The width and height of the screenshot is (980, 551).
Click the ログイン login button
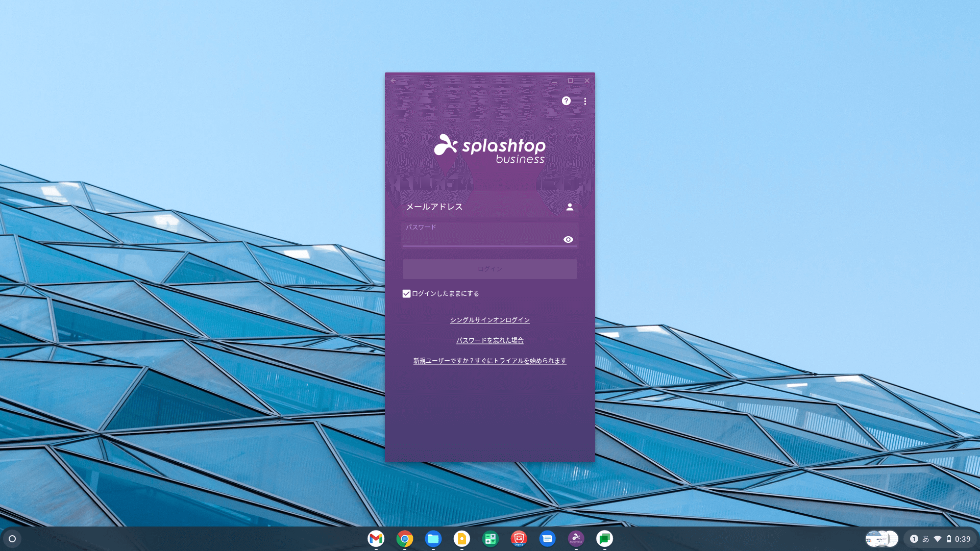point(489,269)
